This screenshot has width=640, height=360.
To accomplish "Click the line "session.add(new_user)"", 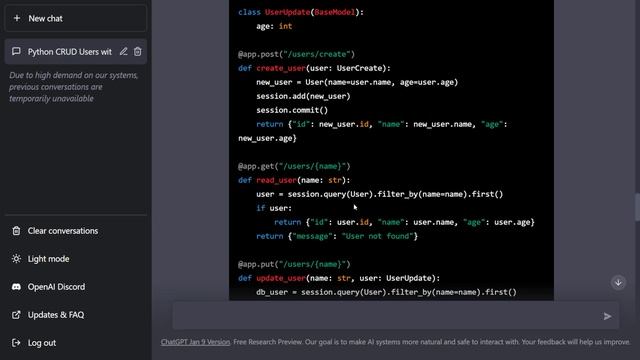I will click(303, 96).
